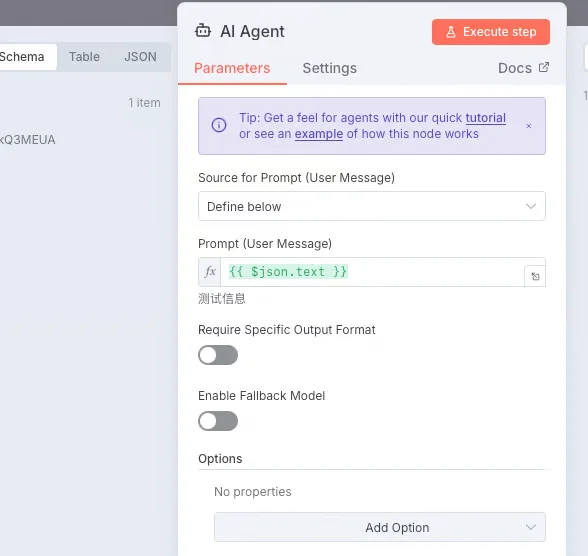Enable the Fallback Model switch

pyautogui.click(x=218, y=421)
